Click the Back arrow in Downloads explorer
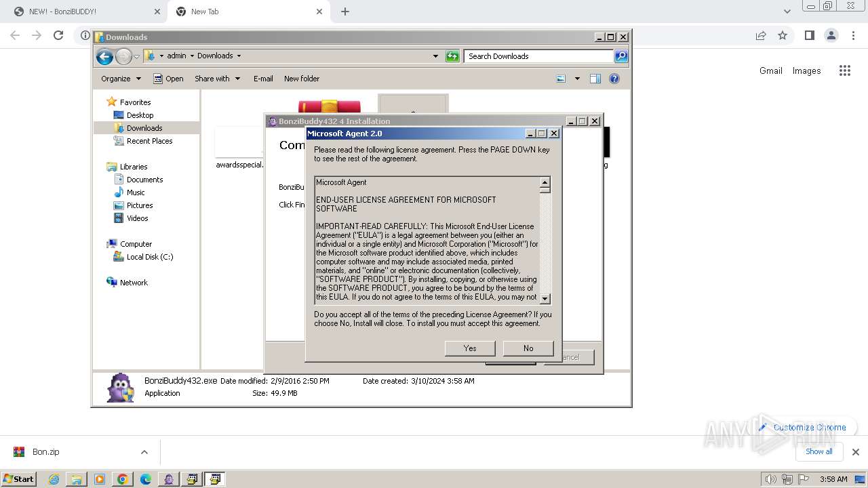Viewport: 868px width, 488px height. pyautogui.click(x=104, y=56)
